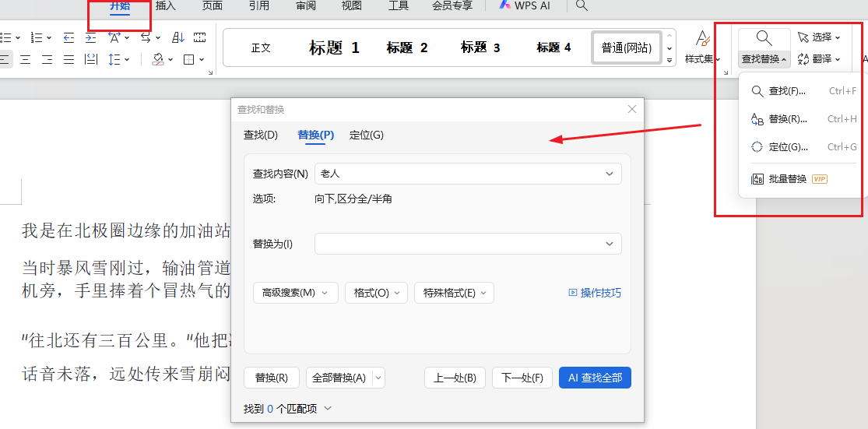The height and width of the screenshot is (429, 868).
Task: Click the bulleted list icon
Action: pos(5,37)
